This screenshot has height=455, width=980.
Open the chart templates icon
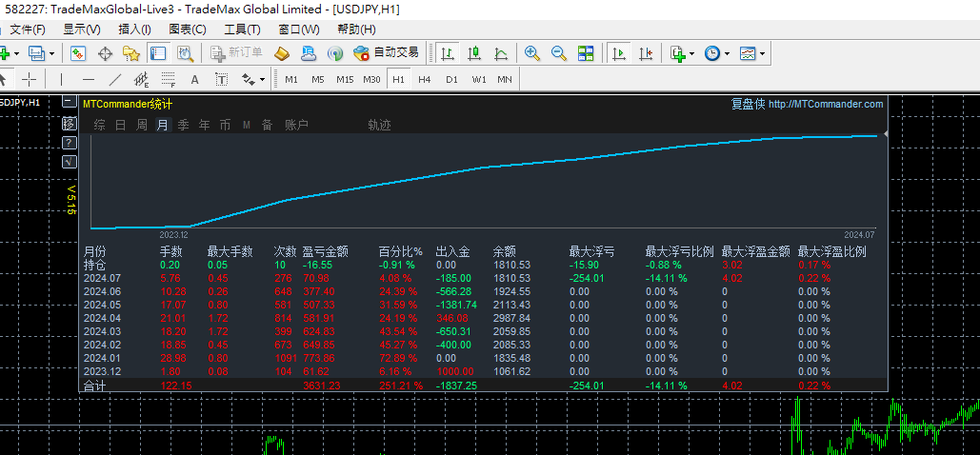pyautogui.click(x=748, y=53)
